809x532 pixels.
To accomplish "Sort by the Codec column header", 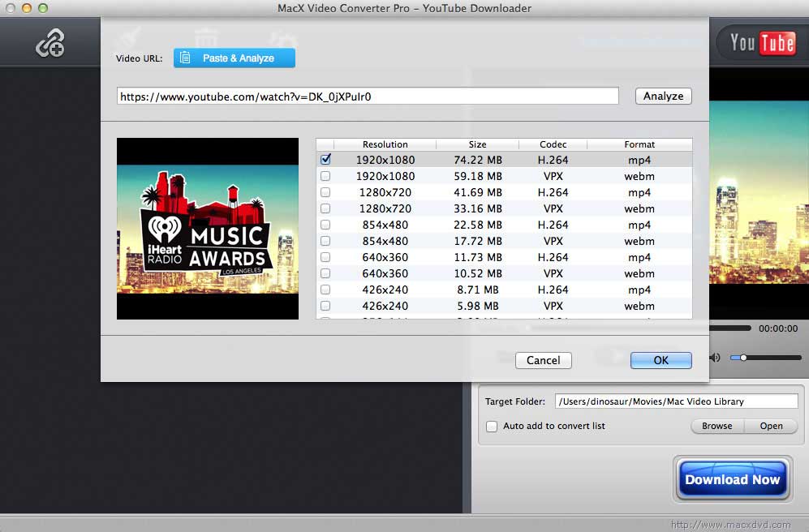I will tap(553, 144).
